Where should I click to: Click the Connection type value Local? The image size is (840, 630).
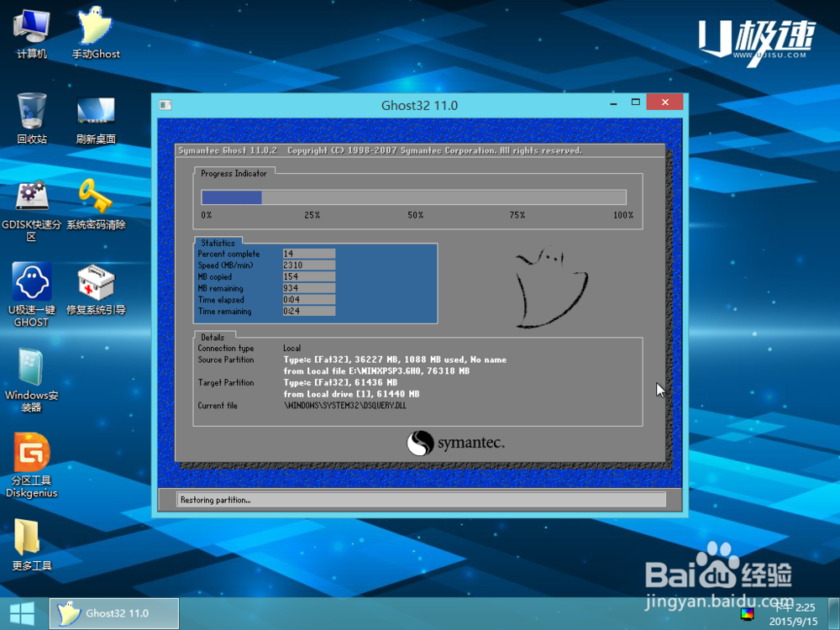pyautogui.click(x=292, y=349)
